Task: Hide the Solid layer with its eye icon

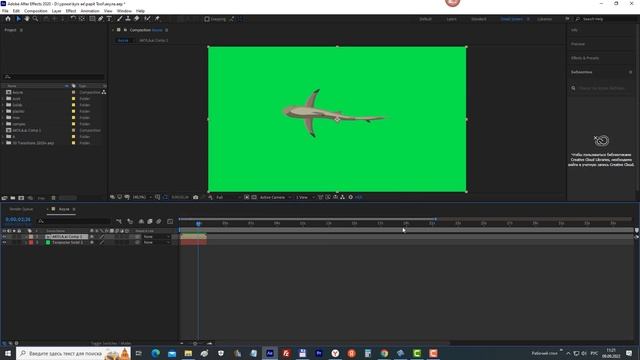Action: [x=4, y=242]
